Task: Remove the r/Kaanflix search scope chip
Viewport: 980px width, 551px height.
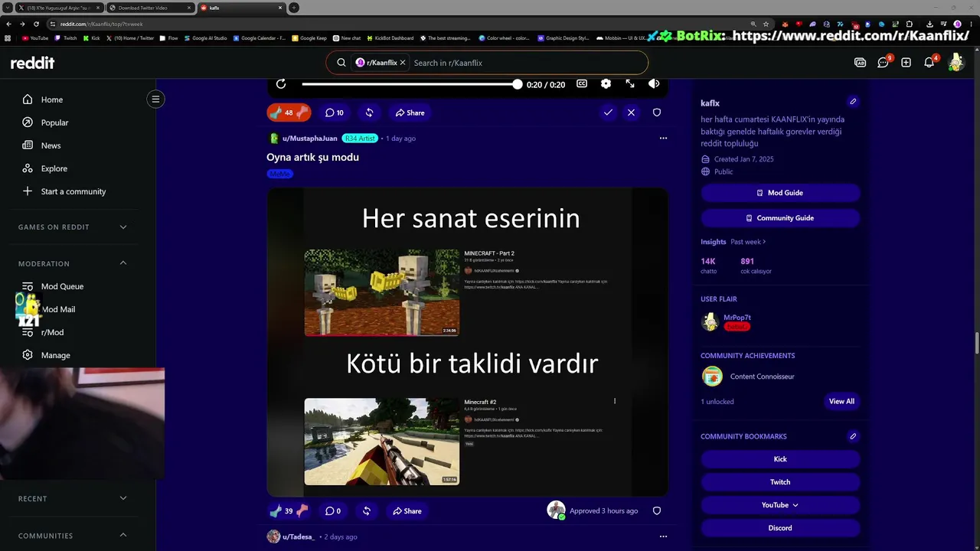Action: [403, 63]
